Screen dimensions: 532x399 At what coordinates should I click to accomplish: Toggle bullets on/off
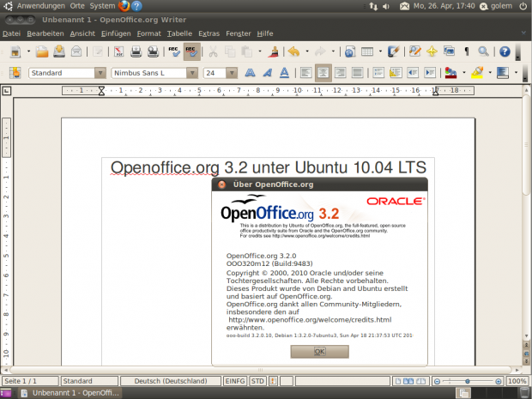point(396,73)
